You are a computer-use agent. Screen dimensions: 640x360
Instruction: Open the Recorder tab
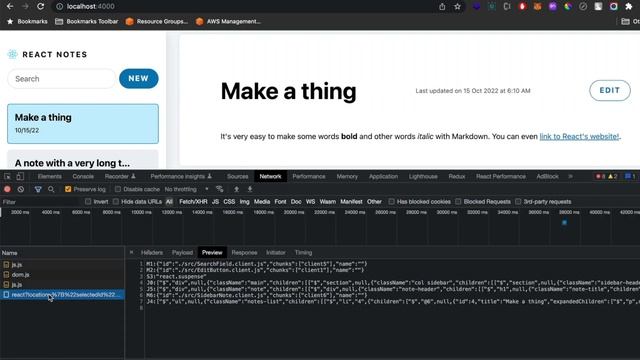point(120,176)
